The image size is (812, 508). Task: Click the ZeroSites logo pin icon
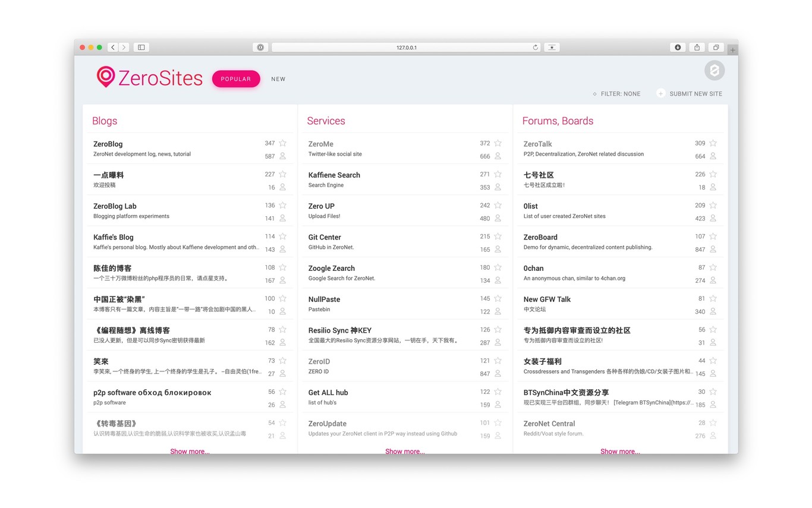pos(106,77)
